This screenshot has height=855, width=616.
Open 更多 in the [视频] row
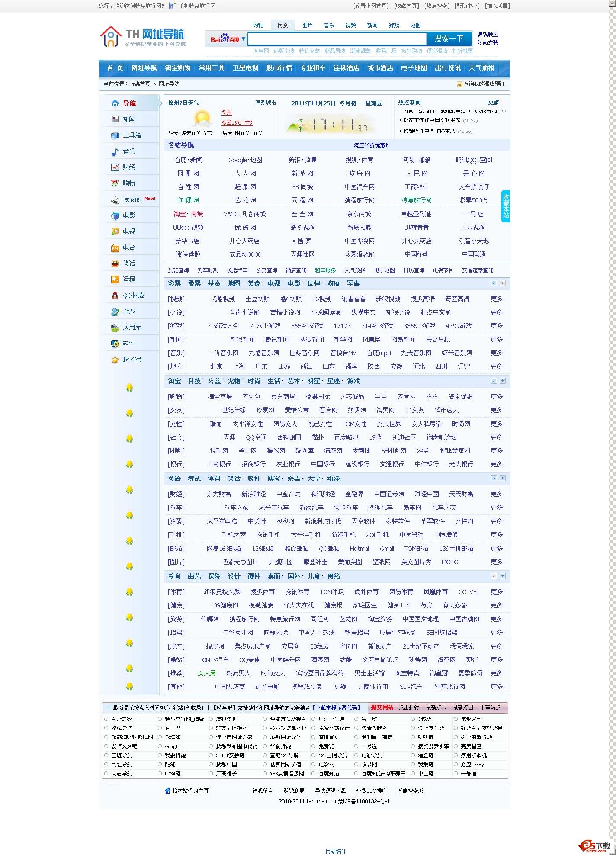(497, 299)
